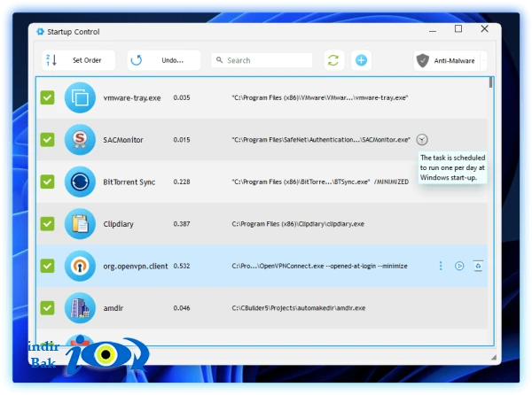Select the BitTorrent Sync entry name
The height and width of the screenshot is (395, 532).
point(129,182)
